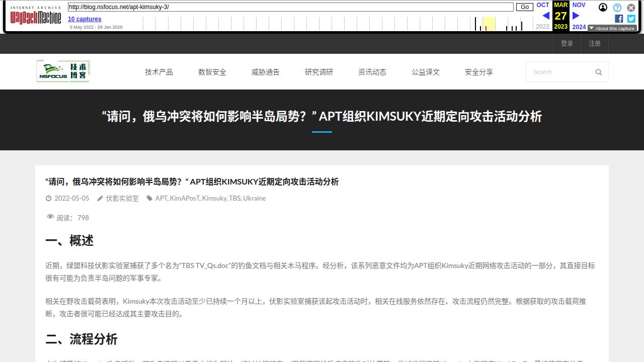Viewport: 644px width, 362px height.
Task: Click highlighted 2023 timeline segment
Action: click(489, 24)
